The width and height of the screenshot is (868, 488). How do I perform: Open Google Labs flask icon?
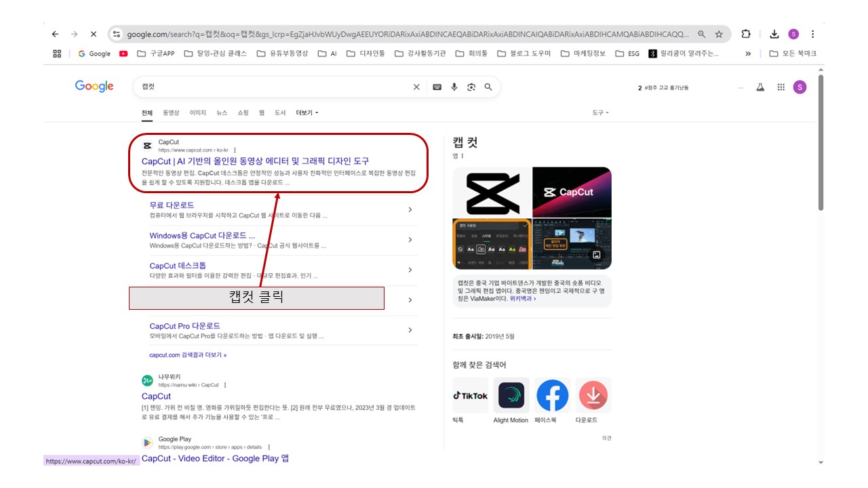[x=760, y=87]
